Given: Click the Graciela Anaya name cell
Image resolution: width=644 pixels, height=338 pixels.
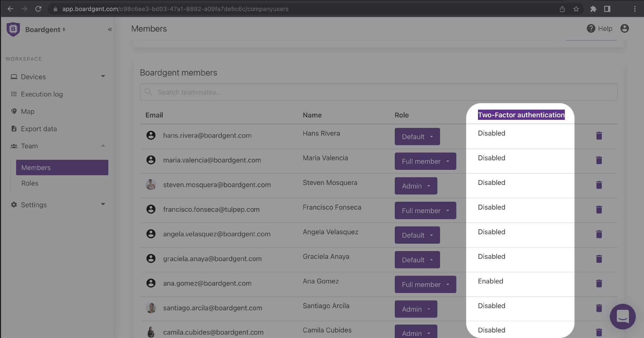Looking at the screenshot, I should (326, 256).
